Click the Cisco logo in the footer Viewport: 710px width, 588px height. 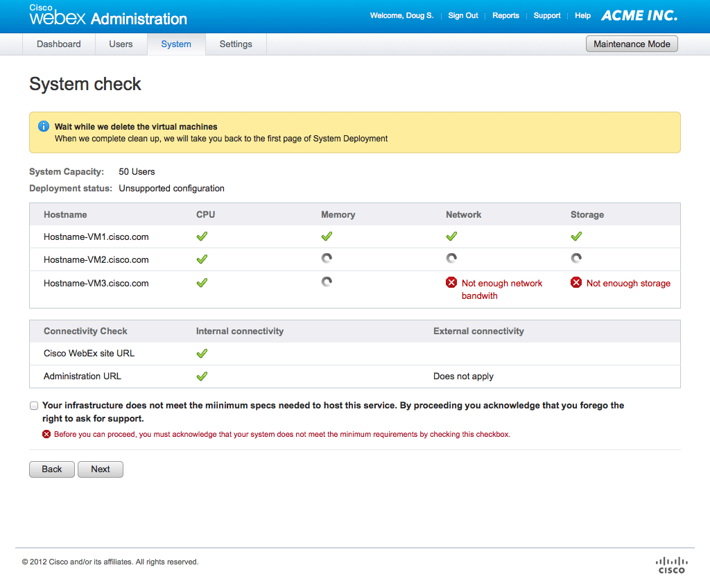coord(670,564)
